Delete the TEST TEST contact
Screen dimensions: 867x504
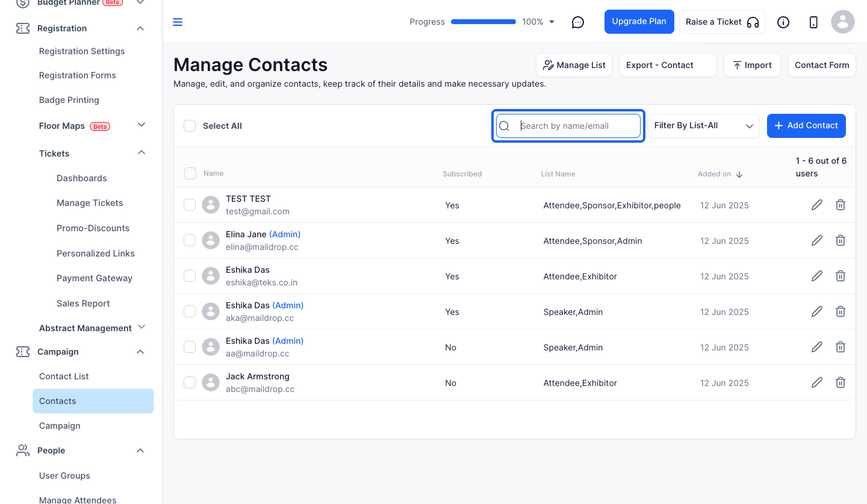coord(841,205)
